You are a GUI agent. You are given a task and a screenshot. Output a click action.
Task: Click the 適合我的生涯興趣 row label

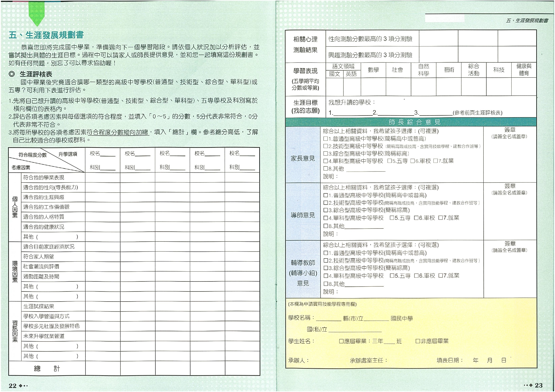44,197
